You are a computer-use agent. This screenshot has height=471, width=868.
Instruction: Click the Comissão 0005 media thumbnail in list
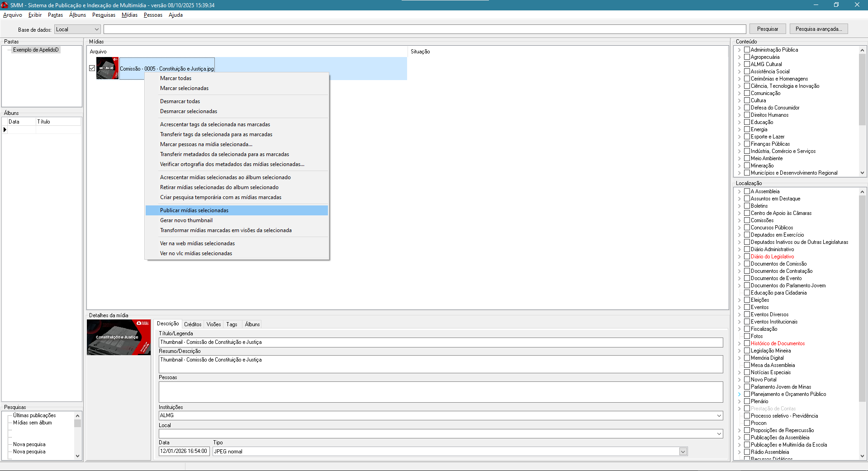pyautogui.click(x=107, y=68)
